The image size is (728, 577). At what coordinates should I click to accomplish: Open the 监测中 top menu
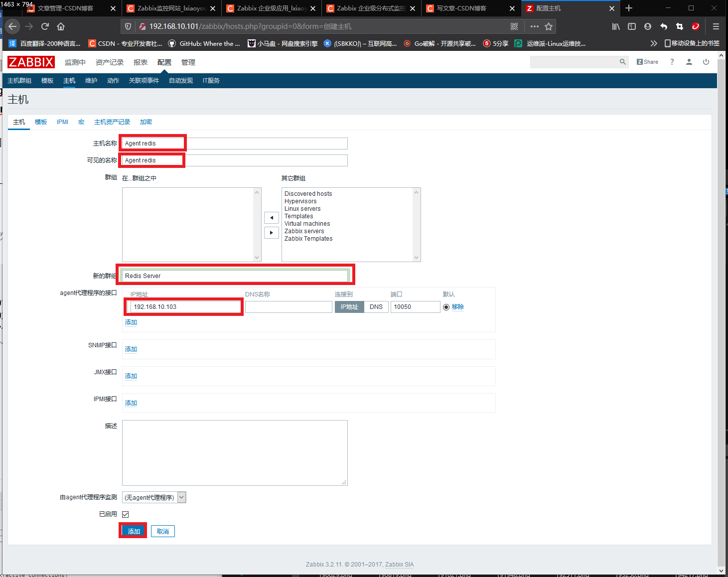[75, 62]
